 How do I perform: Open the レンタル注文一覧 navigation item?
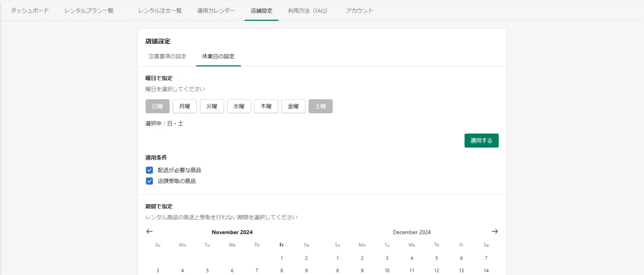(x=160, y=10)
